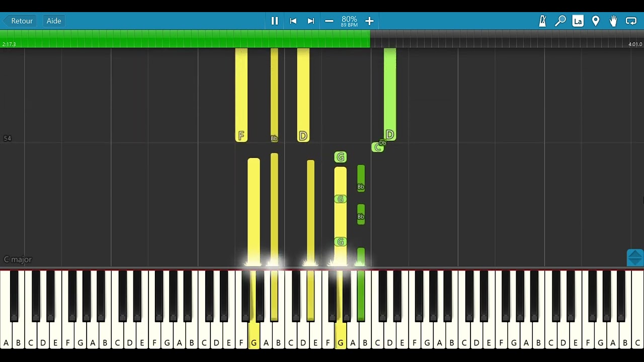
Task: Skip back with the previous button
Action: point(293,21)
